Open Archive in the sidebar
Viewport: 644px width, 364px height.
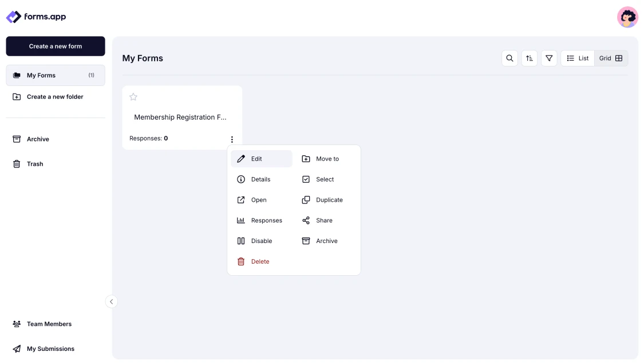coord(38,139)
